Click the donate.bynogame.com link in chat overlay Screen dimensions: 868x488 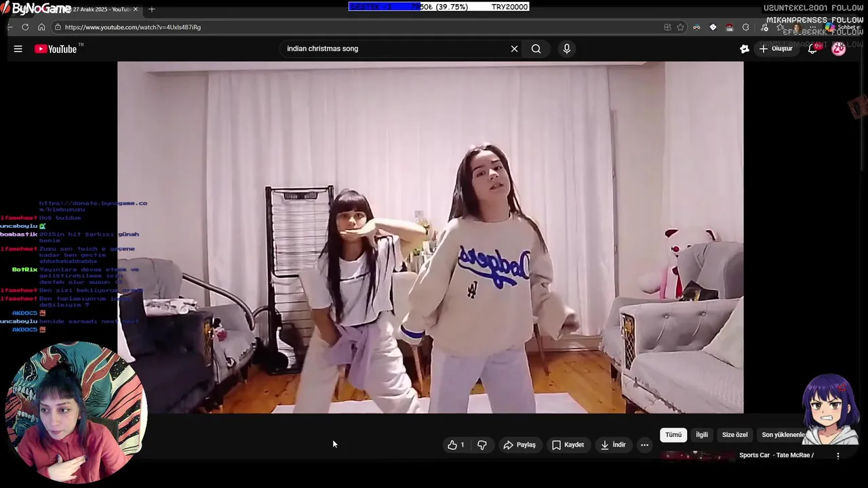(x=93, y=206)
